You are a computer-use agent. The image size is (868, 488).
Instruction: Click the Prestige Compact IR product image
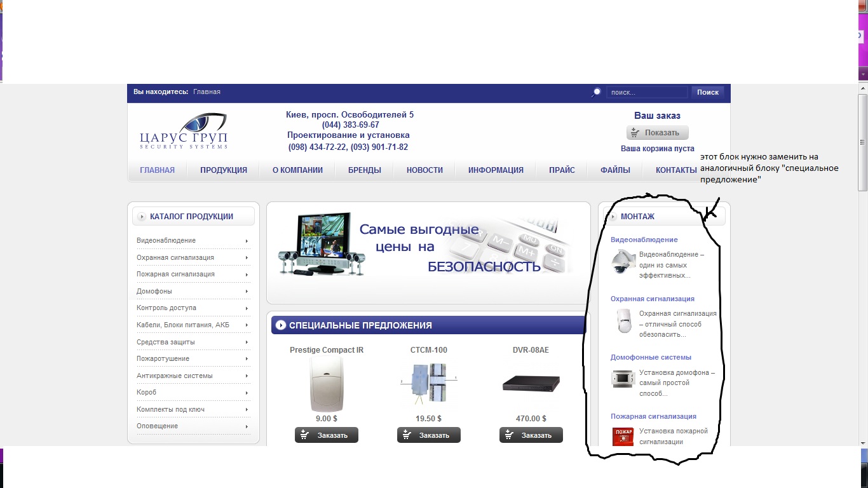[x=326, y=384]
